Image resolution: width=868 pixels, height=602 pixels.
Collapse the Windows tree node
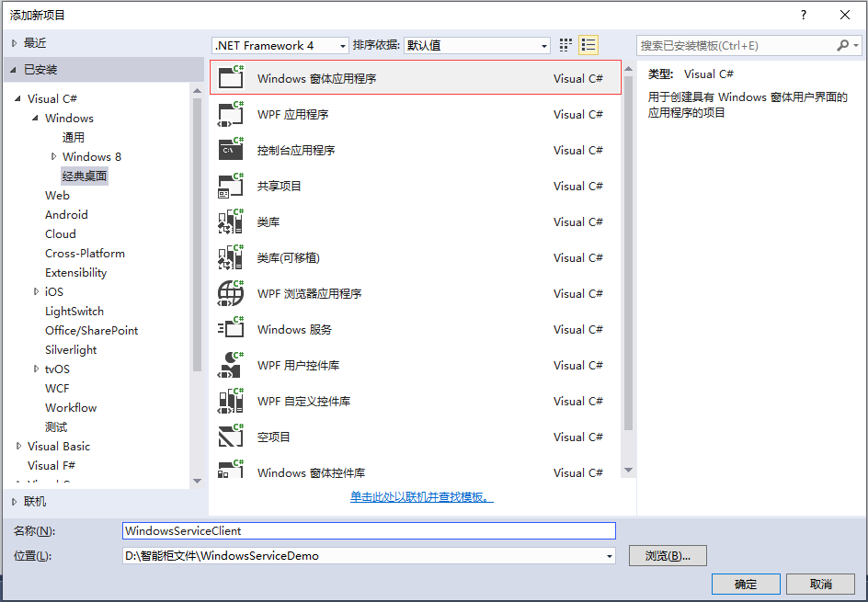point(36,118)
